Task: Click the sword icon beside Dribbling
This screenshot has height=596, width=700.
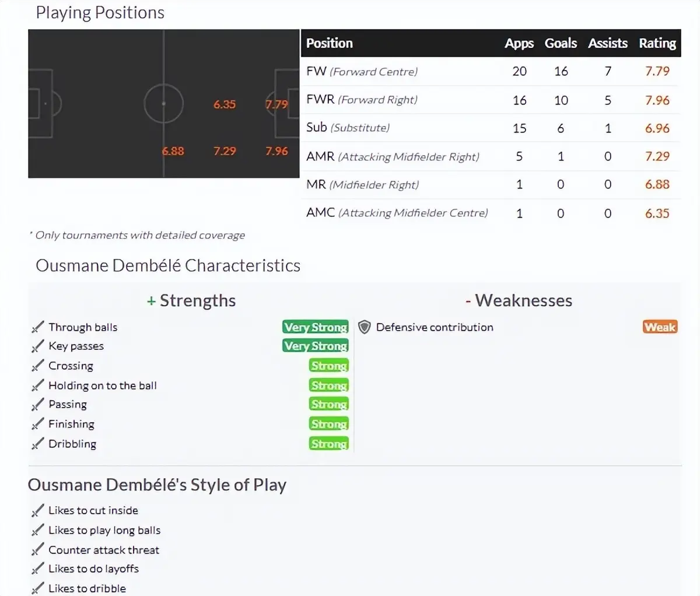Action: point(38,444)
